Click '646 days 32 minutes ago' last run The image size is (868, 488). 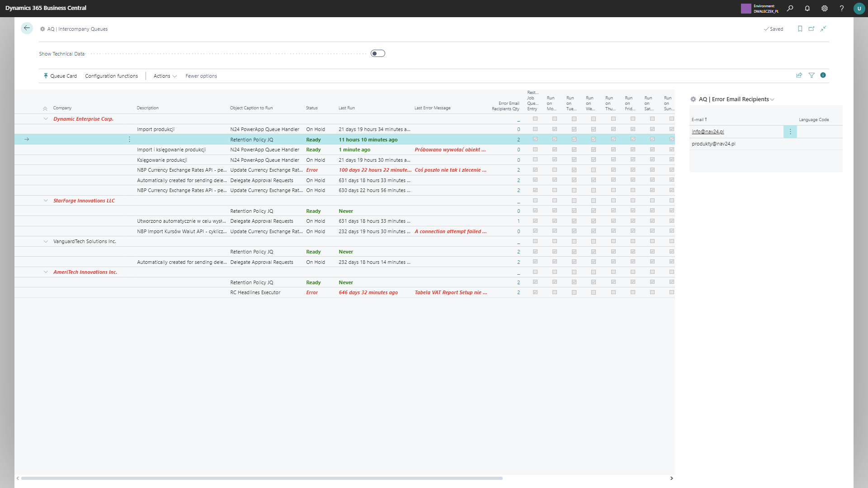(368, 292)
